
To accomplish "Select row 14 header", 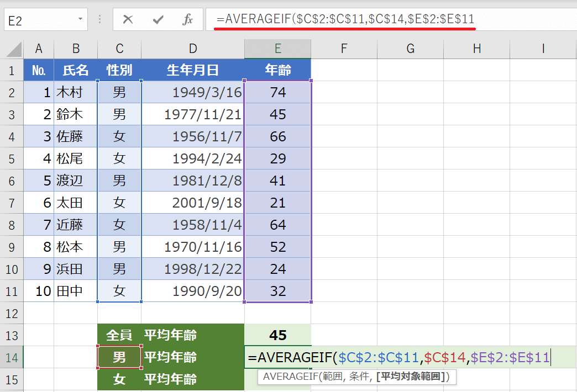I will pyautogui.click(x=12, y=357).
